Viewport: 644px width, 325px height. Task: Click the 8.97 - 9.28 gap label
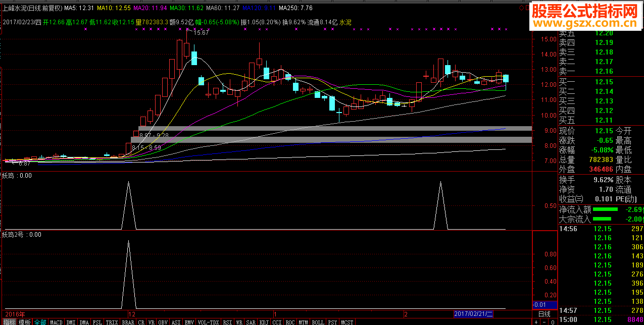154,135
